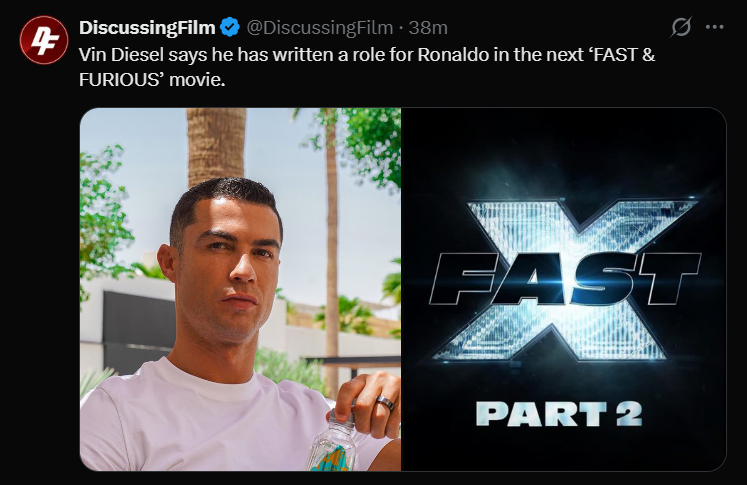Open the DiscussingFilm profile avatar
This screenshot has width=747, height=485.
(x=44, y=40)
